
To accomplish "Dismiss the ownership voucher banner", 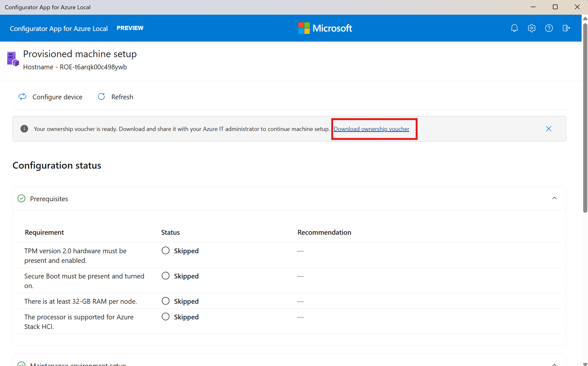I will (x=549, y=129).
